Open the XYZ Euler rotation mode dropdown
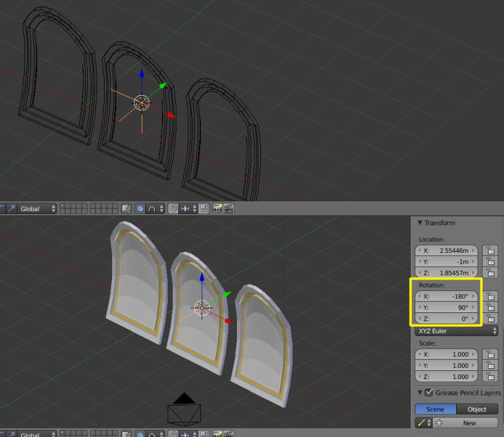The width and height of the screenshot is (504, 437). [456, 331]
